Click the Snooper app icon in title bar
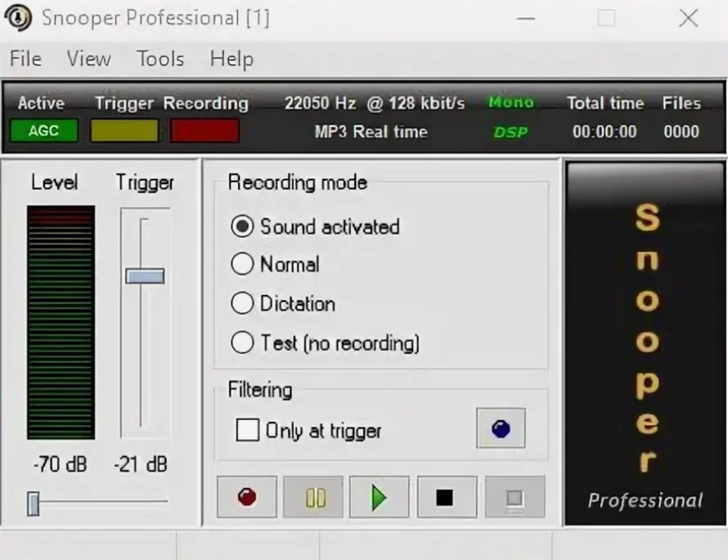Image resolution: width=728 pixels, height=560 pixels. (x=18, y=18)
